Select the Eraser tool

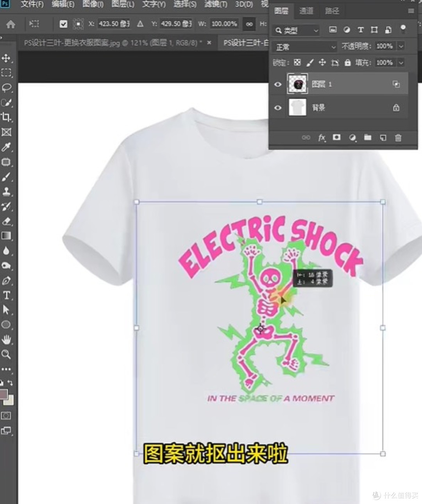click(x=6, y=221)
